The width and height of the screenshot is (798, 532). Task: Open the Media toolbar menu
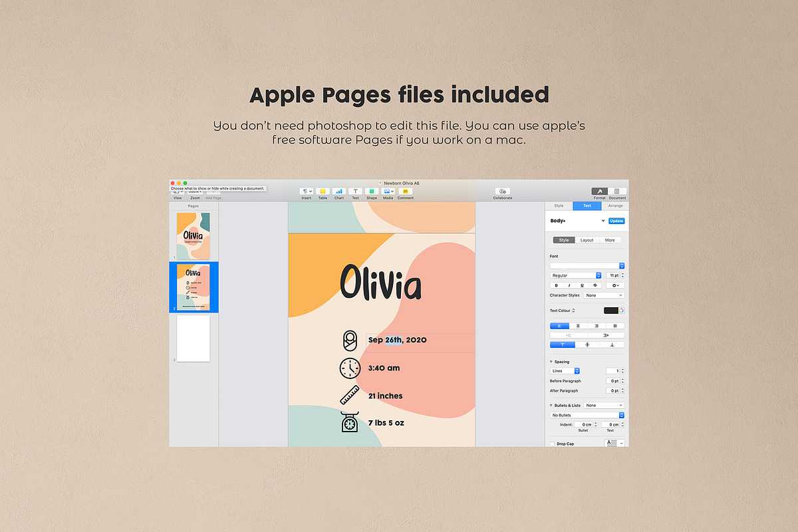pos(388,191)
